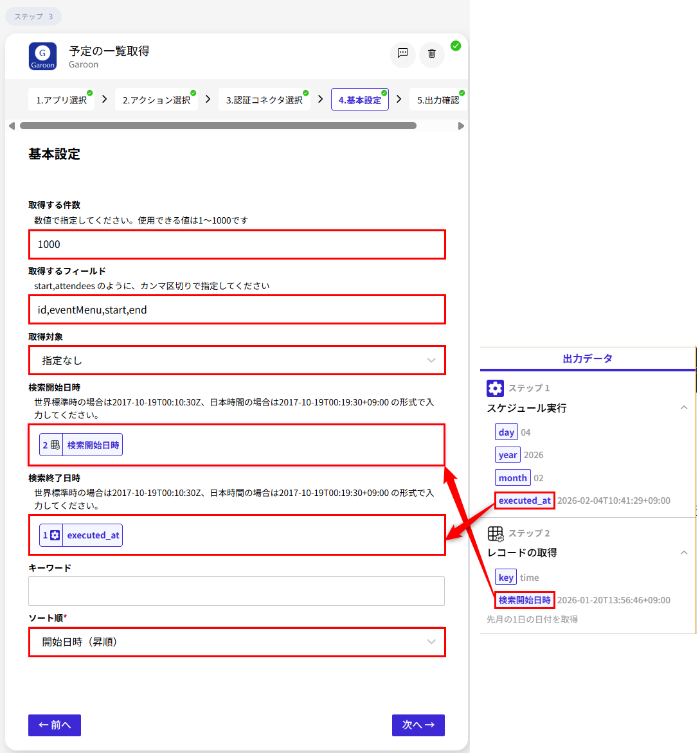Open the comment bubble icon in the header
Viewport: 700px width, 753px height.
(x=402, y=55)
